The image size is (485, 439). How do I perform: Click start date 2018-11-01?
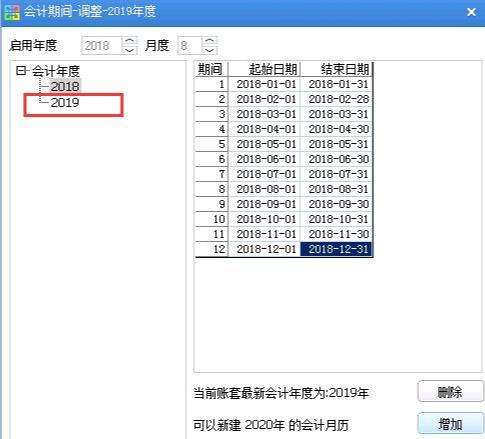(264, 234)
